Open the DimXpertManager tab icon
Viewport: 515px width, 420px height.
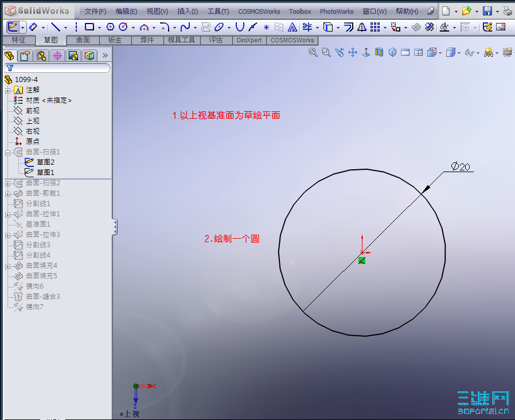[57, 56]
